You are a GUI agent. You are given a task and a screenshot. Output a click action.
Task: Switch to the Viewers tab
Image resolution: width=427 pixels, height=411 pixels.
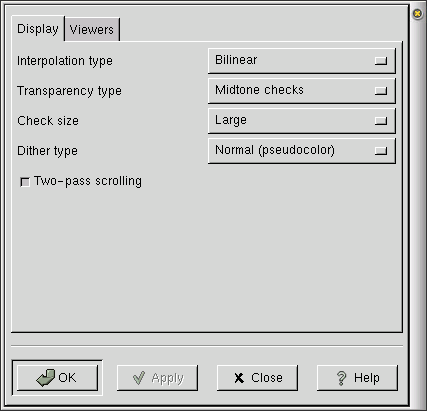(x=92, y=29)
